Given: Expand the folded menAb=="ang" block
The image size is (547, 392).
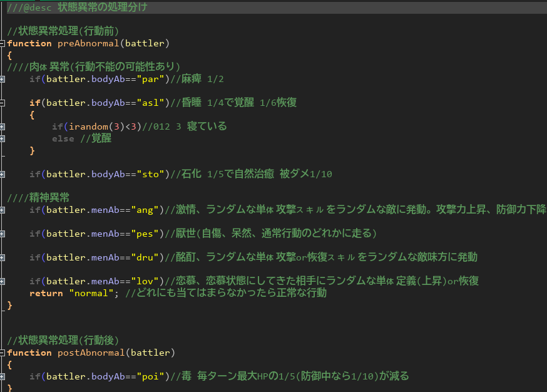Looking at the screenshot, I should [x=3, y=210].
